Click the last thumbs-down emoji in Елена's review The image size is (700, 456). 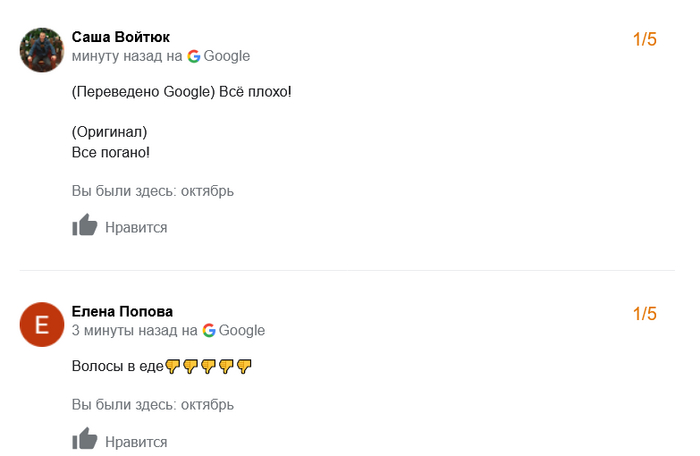click(244, 367)
